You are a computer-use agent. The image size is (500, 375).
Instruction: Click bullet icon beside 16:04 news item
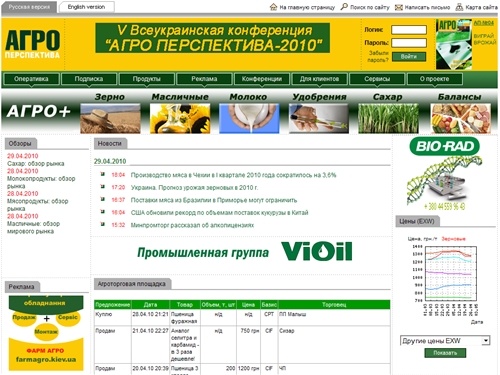(x=103, y=212)
